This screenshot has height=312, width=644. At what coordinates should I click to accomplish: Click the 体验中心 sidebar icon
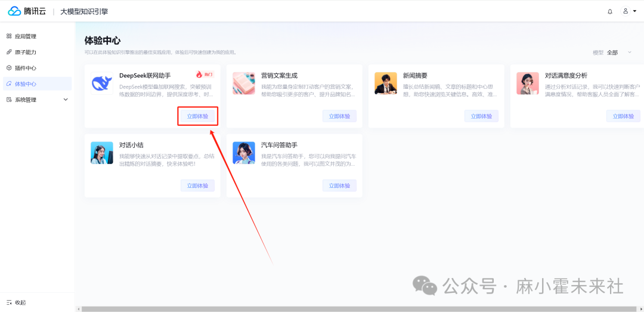[x=9, y=84]
